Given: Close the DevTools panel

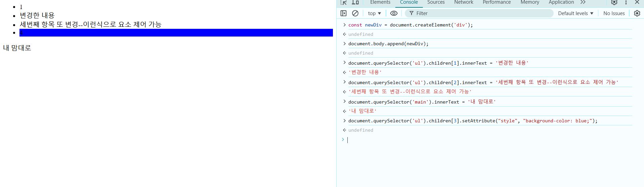Looking at the screenshot, I should pyautogui.click(x=637, y=2).
